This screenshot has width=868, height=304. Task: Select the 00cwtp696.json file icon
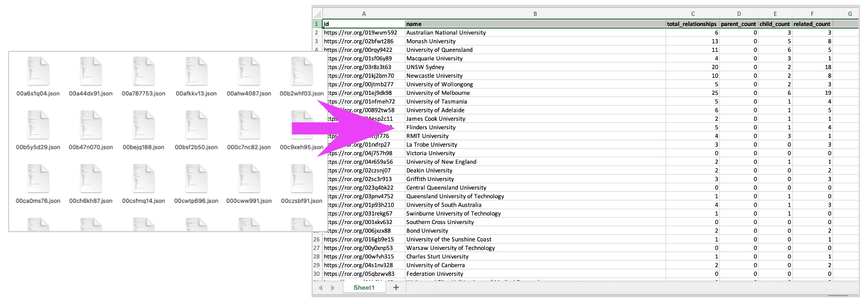(x=196, y=178)
